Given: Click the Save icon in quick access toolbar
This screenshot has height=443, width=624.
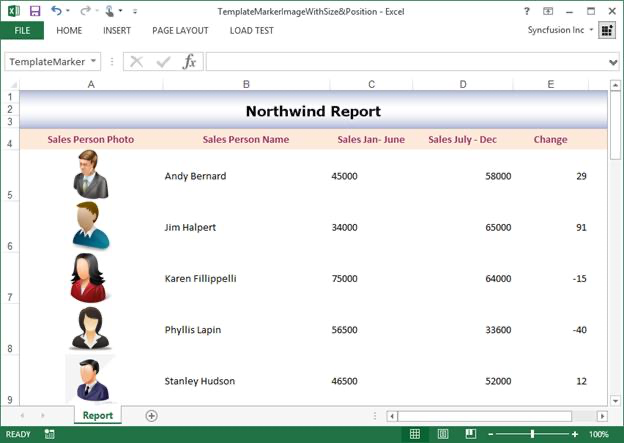Looking at the screenshot, I should pyautogui.click(x=34, y=11).
